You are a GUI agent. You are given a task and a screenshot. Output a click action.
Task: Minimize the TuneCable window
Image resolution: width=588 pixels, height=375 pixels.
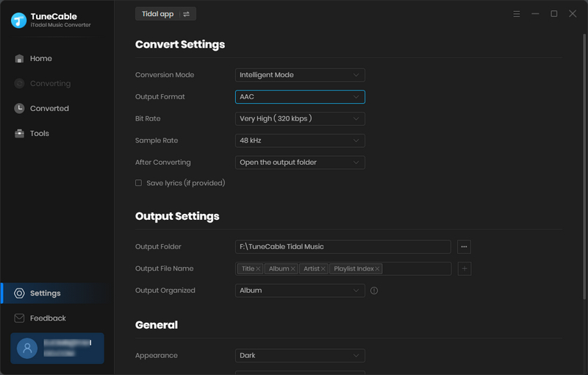[x=535, y=14]
